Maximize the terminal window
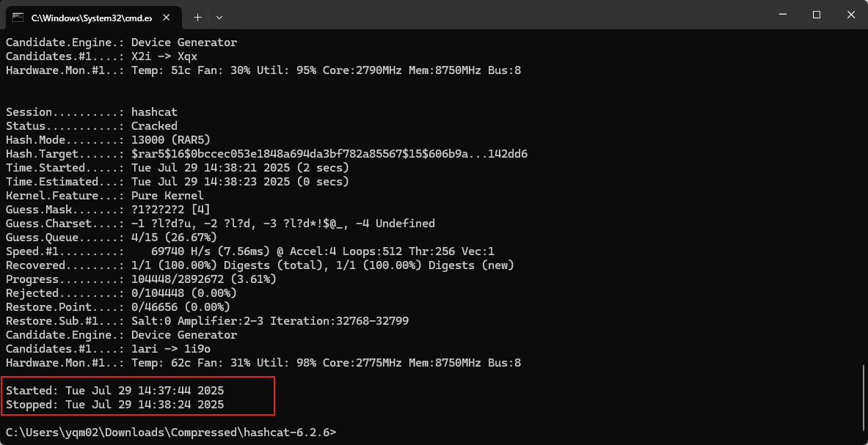The width and height of the screenshot is (868, 445). tap(817, 15)
